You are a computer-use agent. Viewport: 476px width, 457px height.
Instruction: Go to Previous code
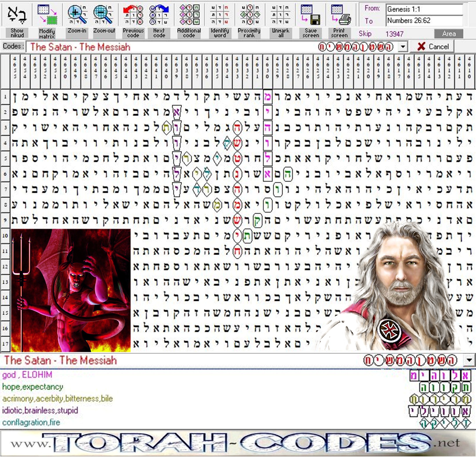click(x=133, y=15)
